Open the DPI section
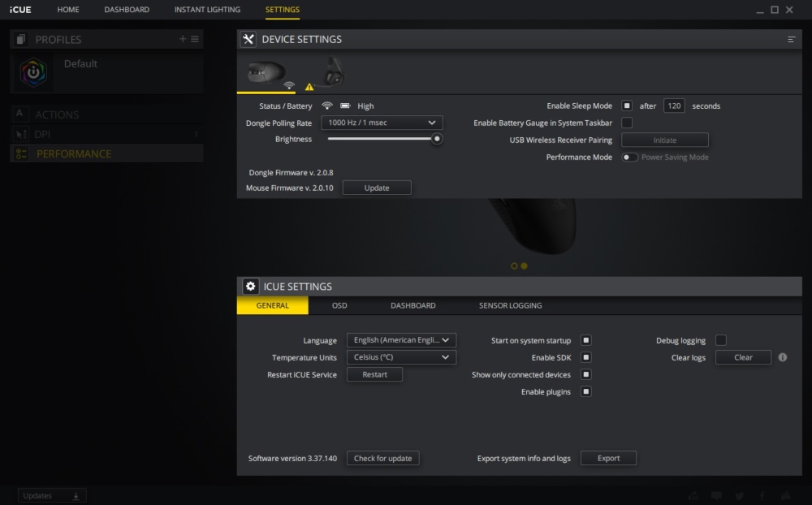Image resolution: width=812 pixels, height=505 pixels. click(106, 135)
